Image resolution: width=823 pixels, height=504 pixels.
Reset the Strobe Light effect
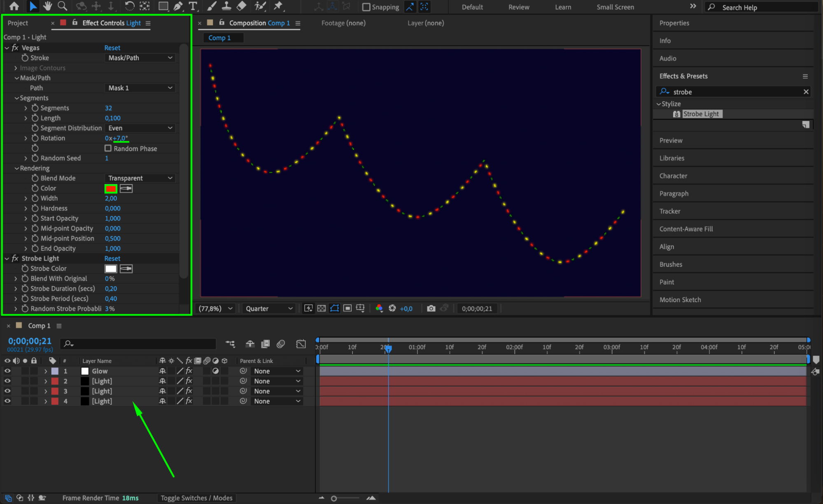(112, 259)
